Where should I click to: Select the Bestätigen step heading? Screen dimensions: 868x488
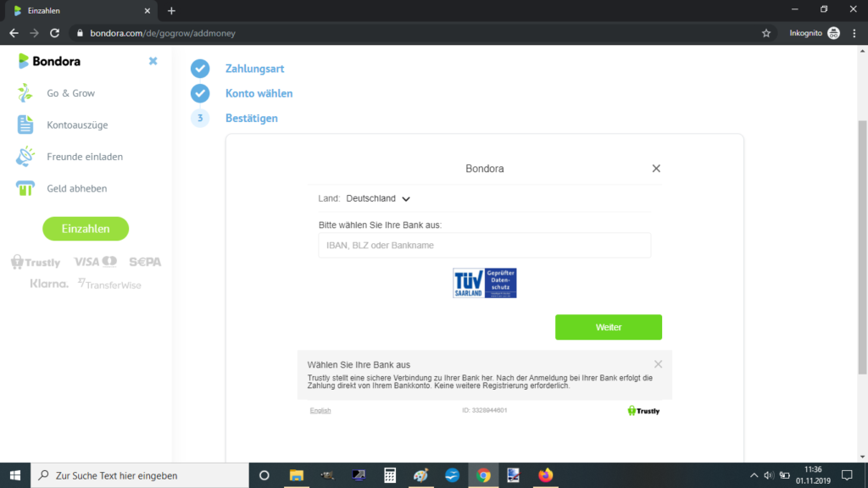coord(252,119)
